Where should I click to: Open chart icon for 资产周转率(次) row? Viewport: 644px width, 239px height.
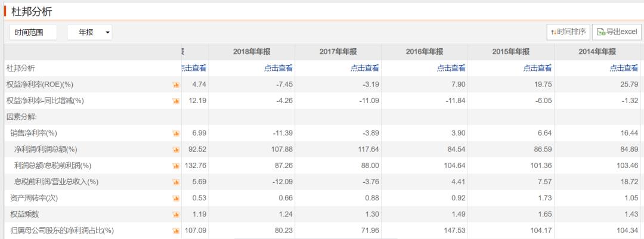176,198
